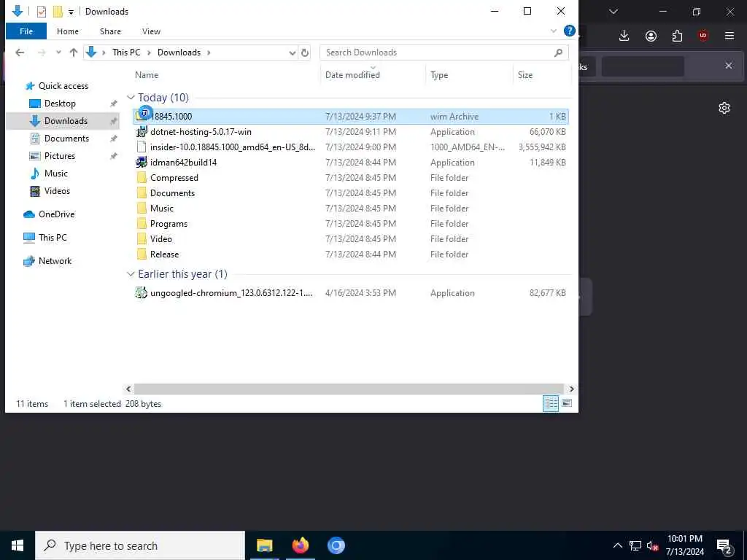The height and width of the screenshot is (560, 747).
Task: Open Firefox list all tabs chevron
Action: tap(613, 12)
